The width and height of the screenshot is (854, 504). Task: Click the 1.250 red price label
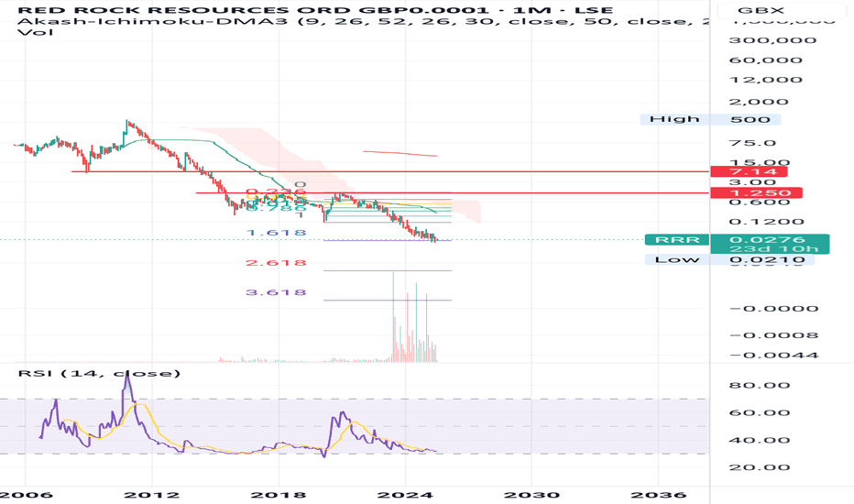(x=757, y=192)
